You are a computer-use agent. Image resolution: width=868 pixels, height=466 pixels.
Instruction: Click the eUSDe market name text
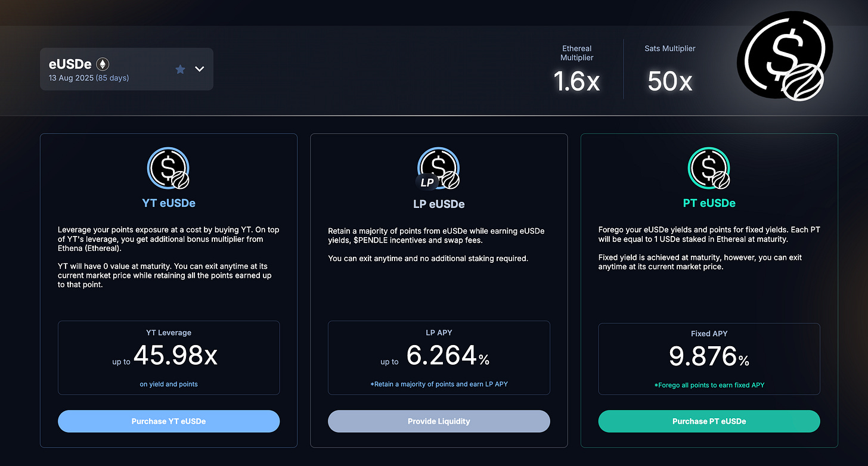click(70, 64)
